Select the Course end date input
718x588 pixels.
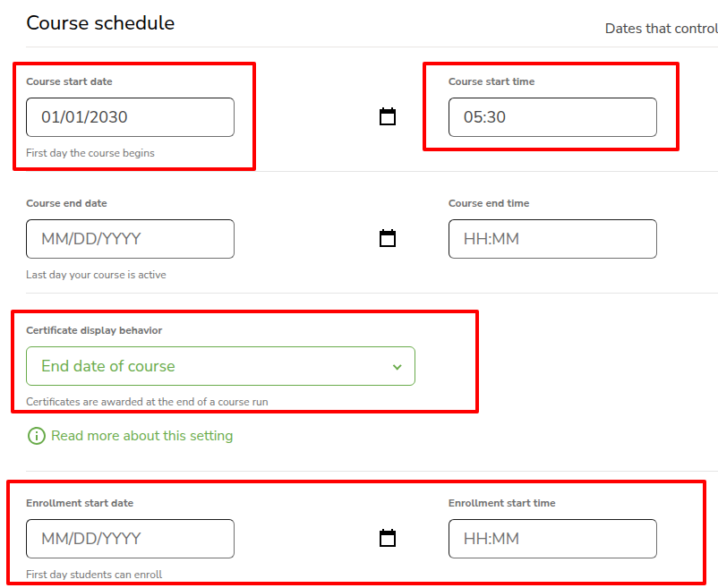tap(130, 239)
